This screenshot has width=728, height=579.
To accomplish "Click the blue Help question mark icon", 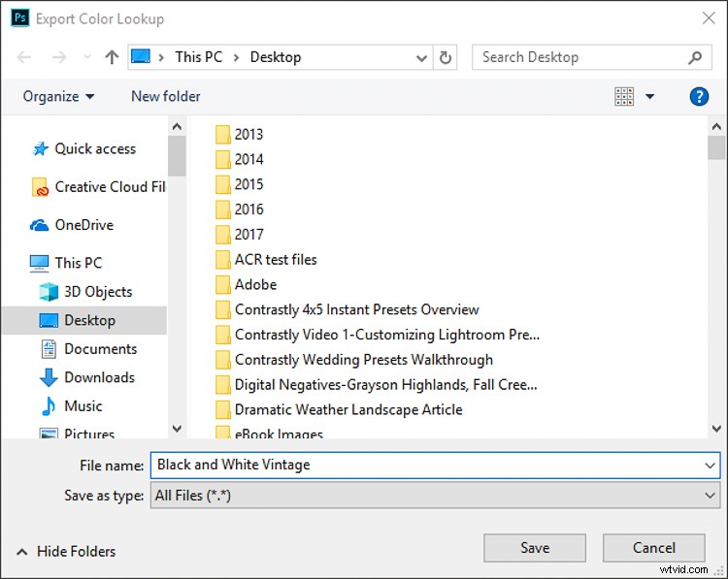I will pos(698,96).
